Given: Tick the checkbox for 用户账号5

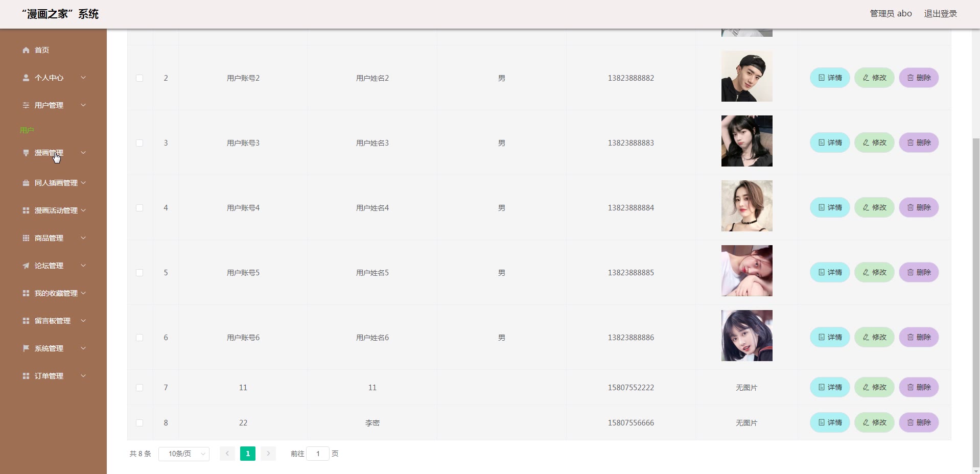Looking at the screenshot, I should [x=139, y=273].
